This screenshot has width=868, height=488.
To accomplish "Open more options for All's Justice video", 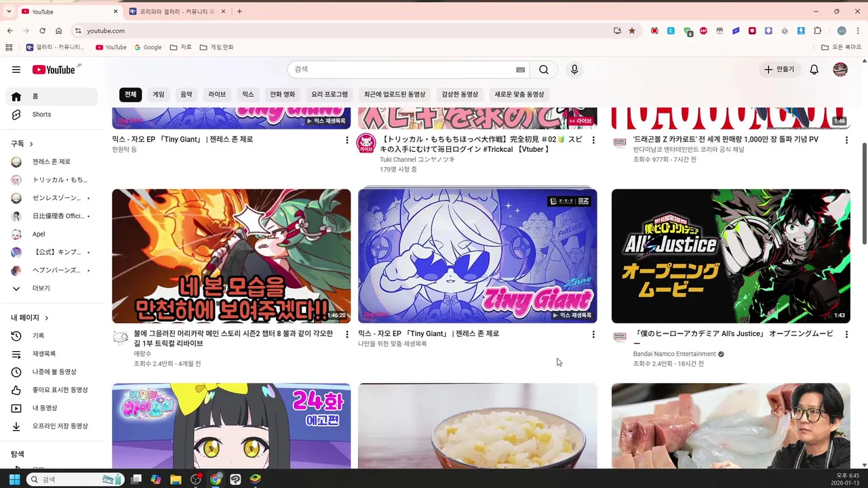I will [x=846, y=334].
